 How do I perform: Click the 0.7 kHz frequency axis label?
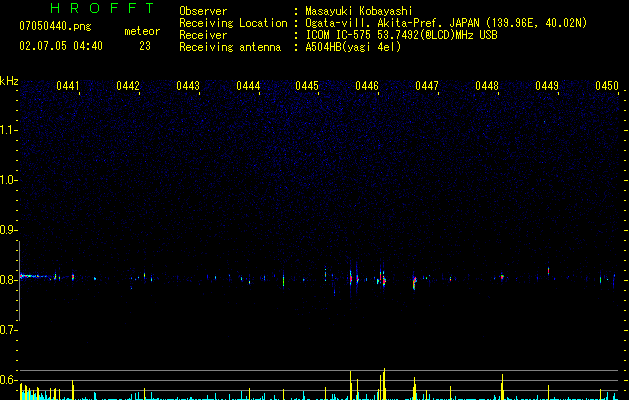[x=8, y=330]
